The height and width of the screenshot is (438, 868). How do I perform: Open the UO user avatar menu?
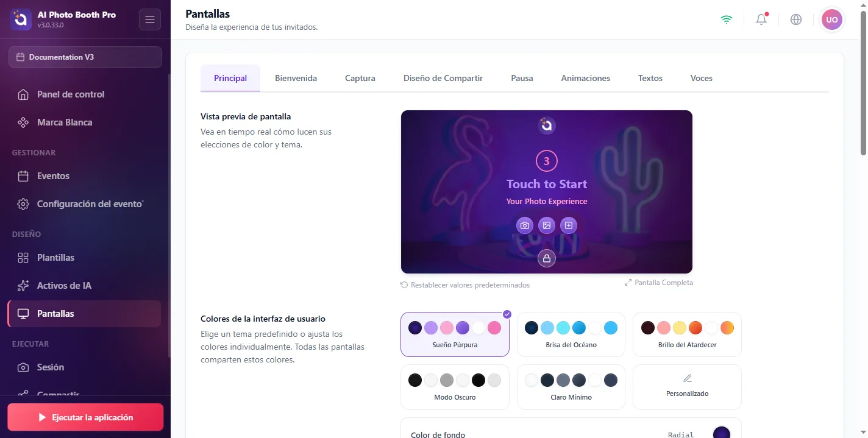pyautogui.click(x=832, y=19)
